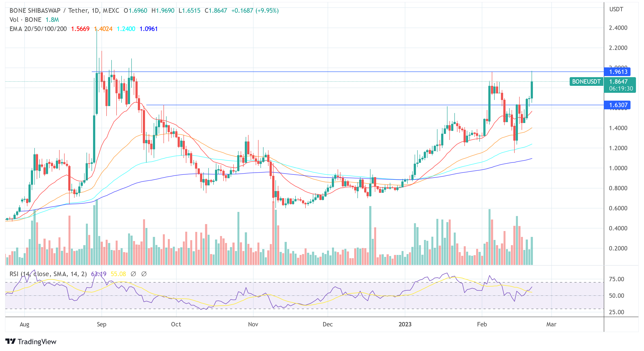Click the Feb label on time axis
Image resolution: width=644 pixels, height=351 pixels.
482,324
